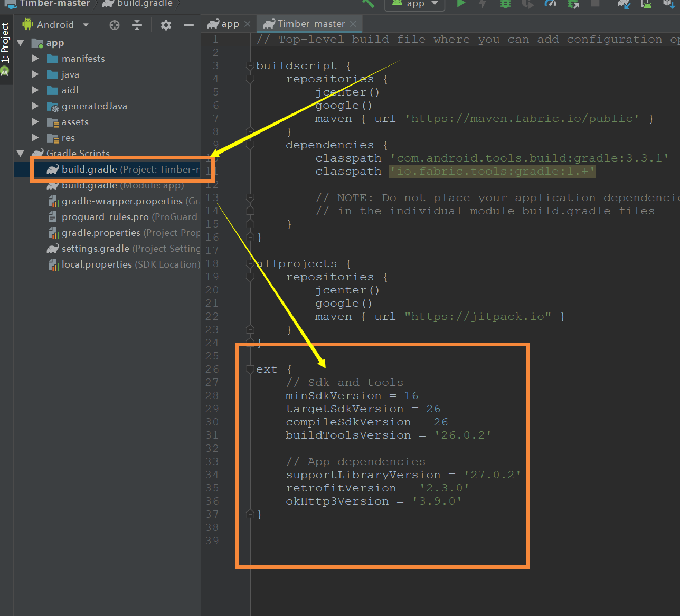
Task: Click the targetSdkVersion = 26 line
Action: (363, 409)
